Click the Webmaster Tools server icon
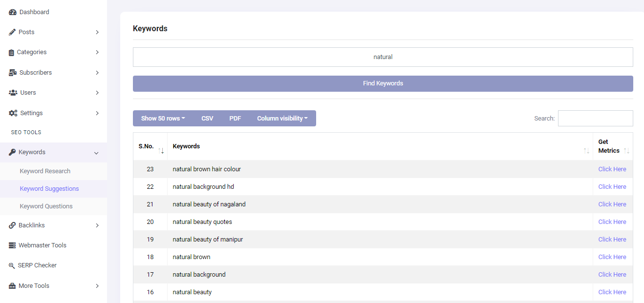Screen dimensions: 644x303 tap(12, 245)
